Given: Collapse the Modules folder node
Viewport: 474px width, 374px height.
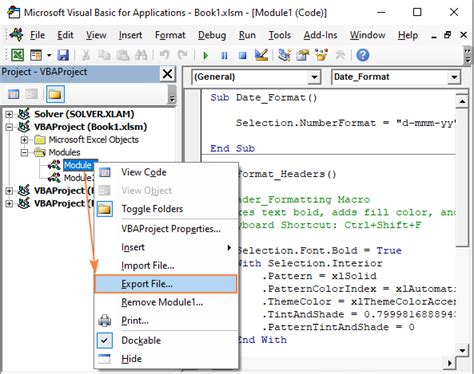Looking at the screenshot, I should click(24, 153).
